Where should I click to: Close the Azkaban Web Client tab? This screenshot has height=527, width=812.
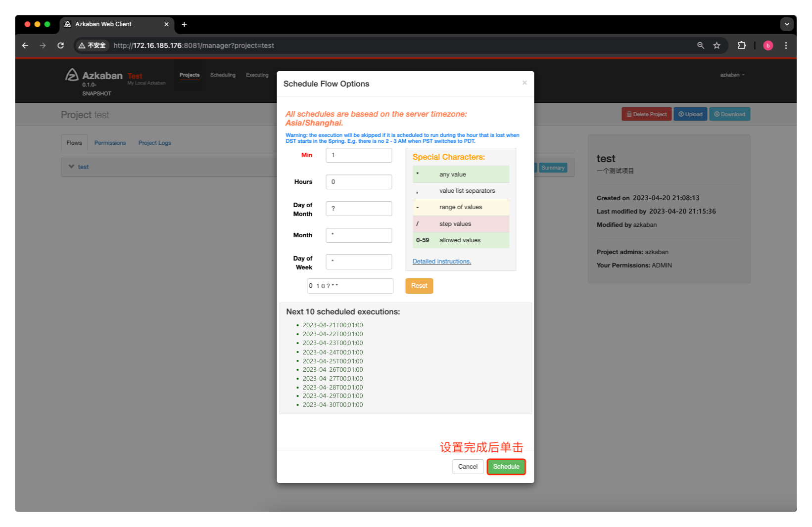pos(166,24)
